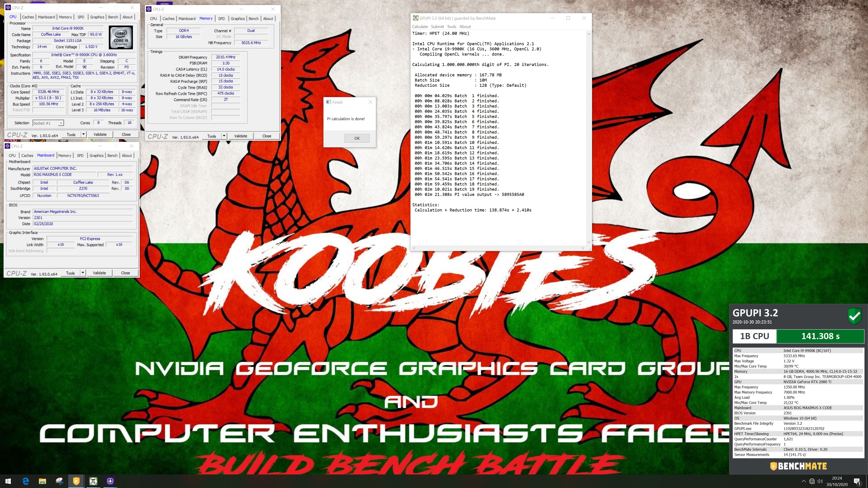Click the 1B CPU label in BenchMate
868x488 pixels.
click(x=755, y=336)
